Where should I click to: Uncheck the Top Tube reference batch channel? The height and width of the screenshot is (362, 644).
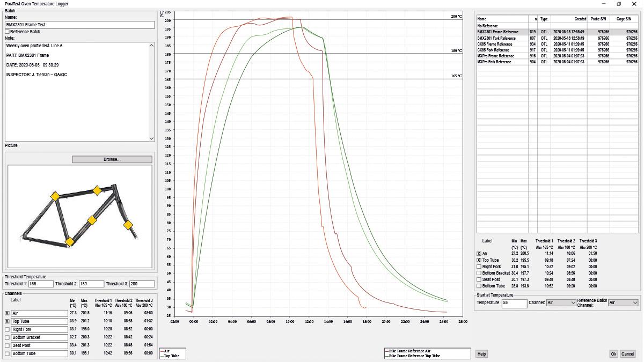(479, 260)
